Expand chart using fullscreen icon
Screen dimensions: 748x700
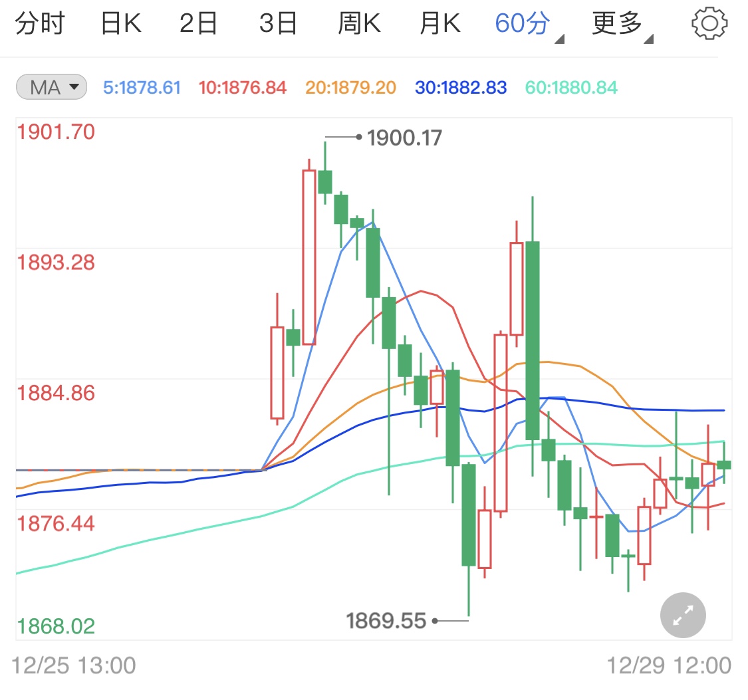tap(683, 615)
